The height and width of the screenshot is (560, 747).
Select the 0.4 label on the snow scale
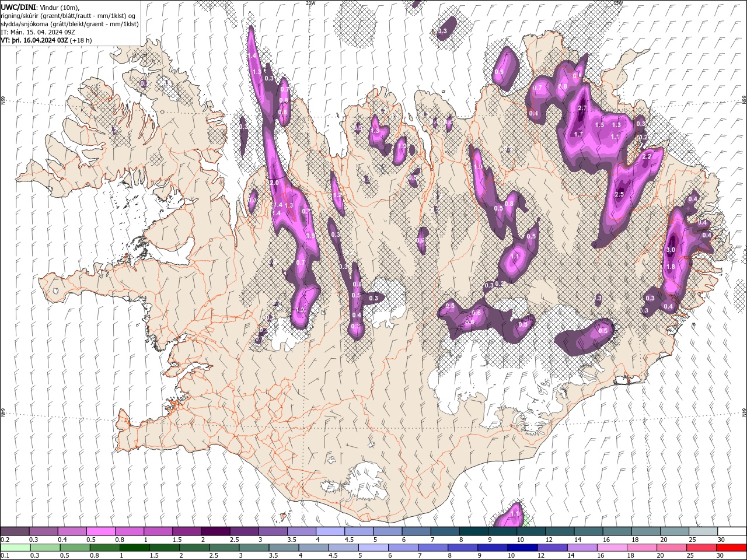62,540
